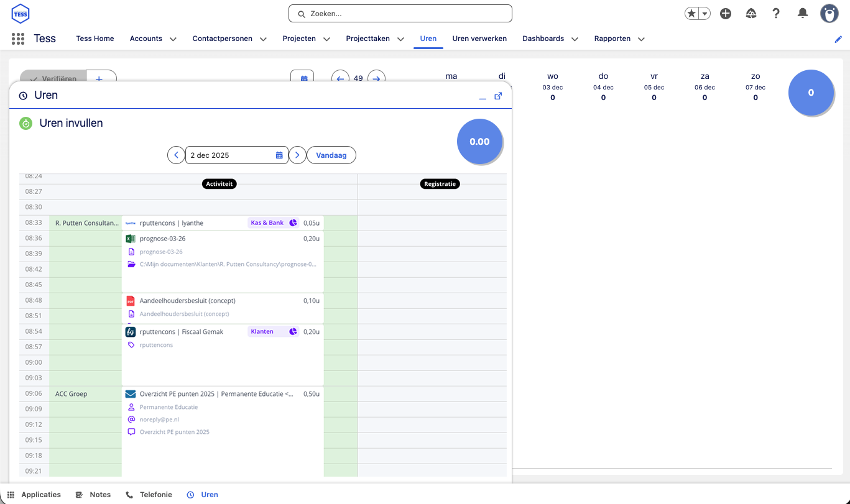Click the calendar icon in date field

[279, 155]
